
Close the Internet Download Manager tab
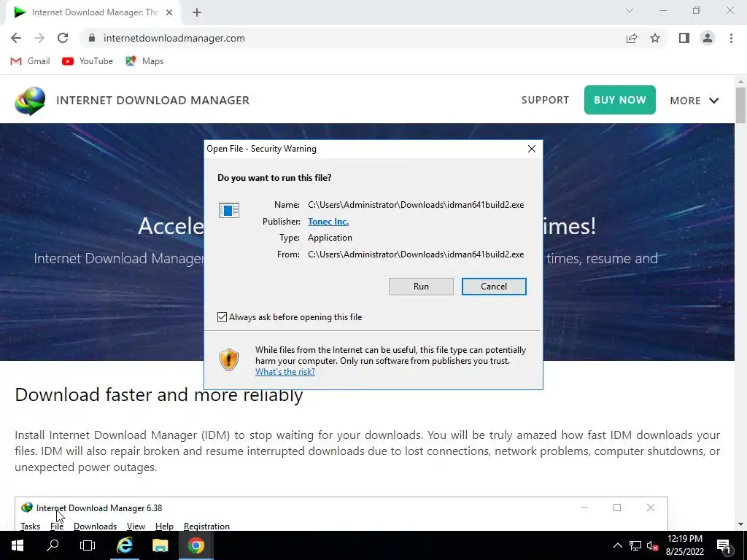(169, 13)
